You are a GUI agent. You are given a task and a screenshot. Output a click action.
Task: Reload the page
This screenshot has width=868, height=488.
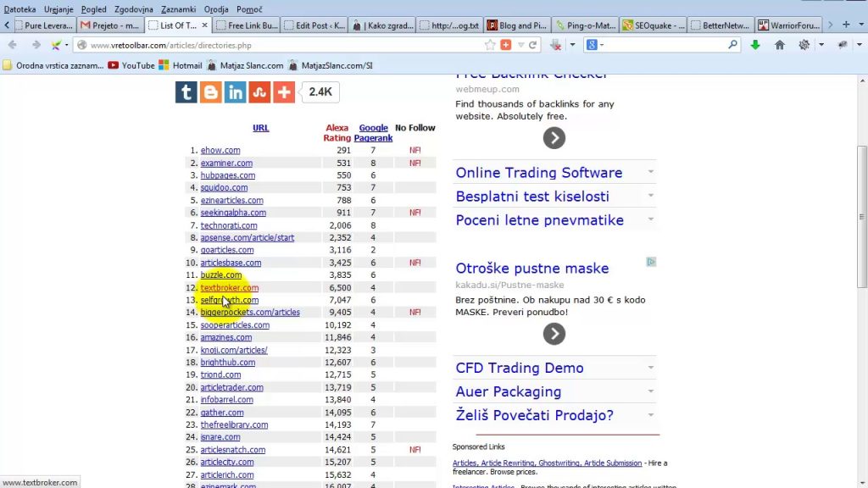coord(533,45)
